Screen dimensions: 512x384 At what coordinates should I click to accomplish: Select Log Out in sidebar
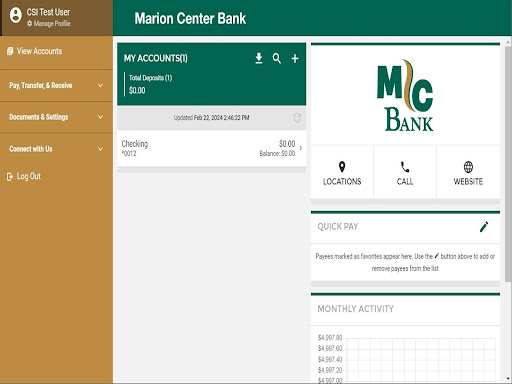coord(24,176)
